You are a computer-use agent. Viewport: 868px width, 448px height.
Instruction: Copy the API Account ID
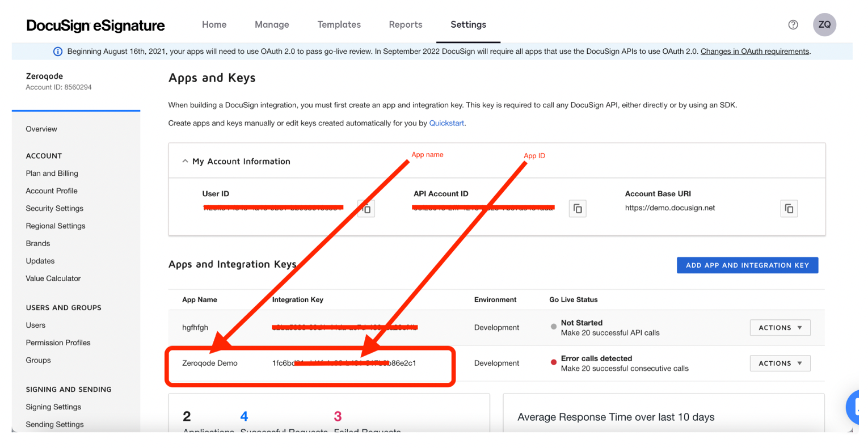(578, 209)
